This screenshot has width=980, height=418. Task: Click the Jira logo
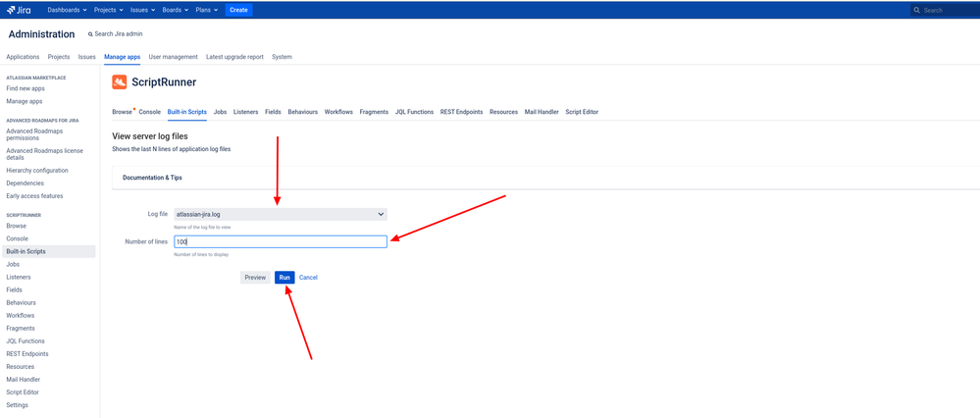point(19,10)
